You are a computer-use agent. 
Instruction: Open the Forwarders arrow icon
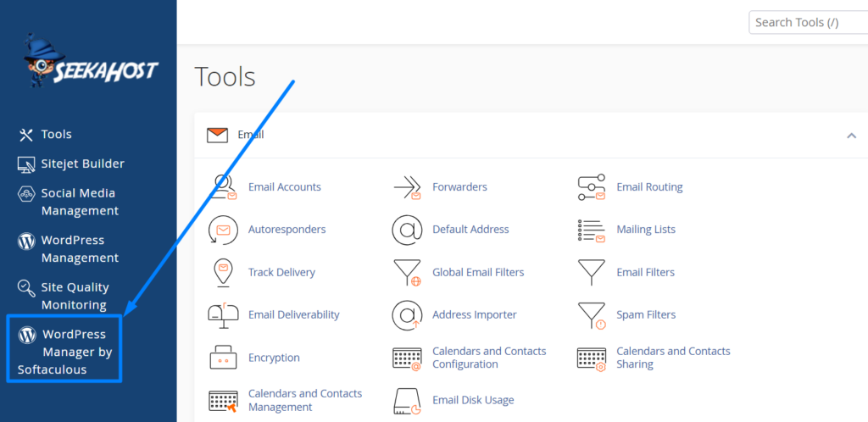pos(407,187)
